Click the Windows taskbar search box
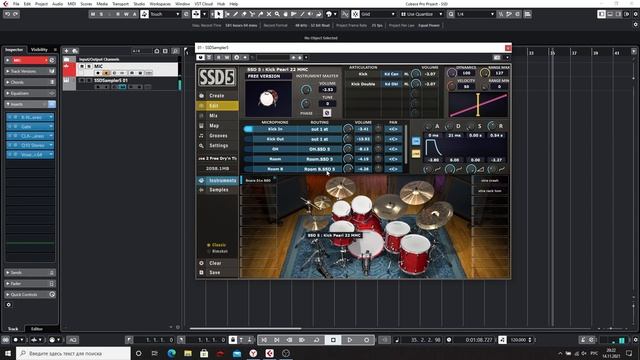640x360 pixels. [73, 353]
